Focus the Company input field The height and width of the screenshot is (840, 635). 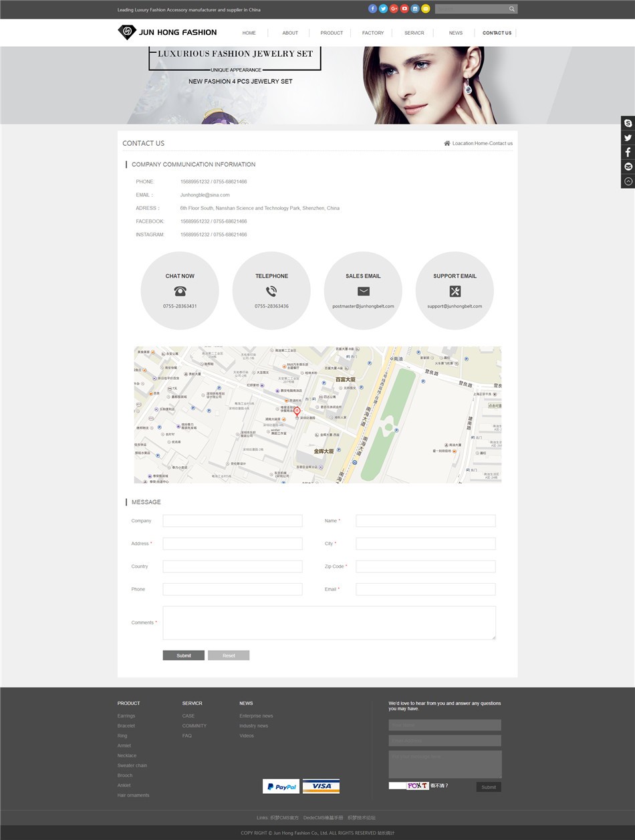point(232,521)
